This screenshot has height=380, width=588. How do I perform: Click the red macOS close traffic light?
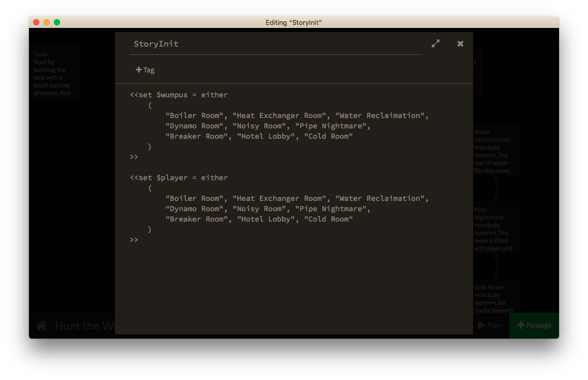click(35, 22)
